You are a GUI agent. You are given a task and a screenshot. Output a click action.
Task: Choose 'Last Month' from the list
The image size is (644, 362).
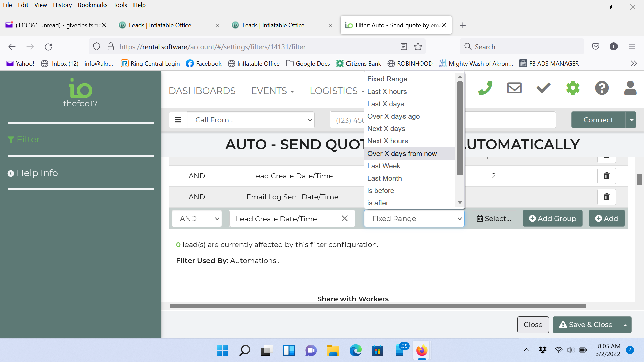tap(384, 178)
